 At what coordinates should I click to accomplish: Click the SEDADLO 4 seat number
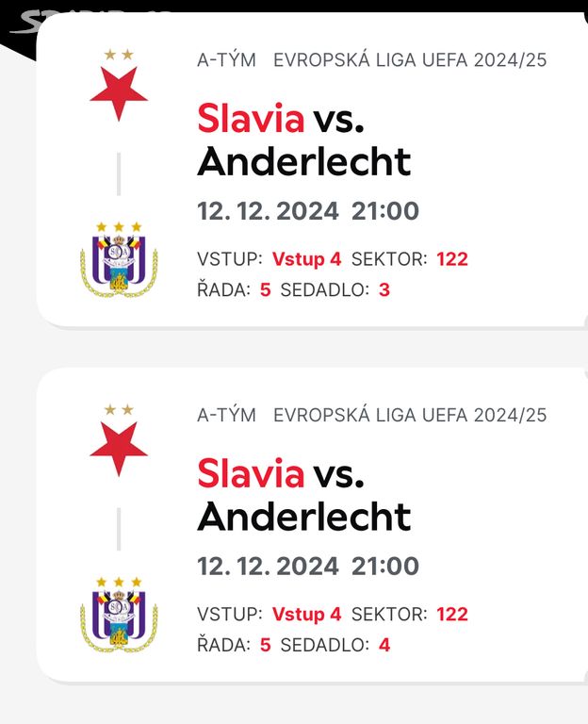384,645
